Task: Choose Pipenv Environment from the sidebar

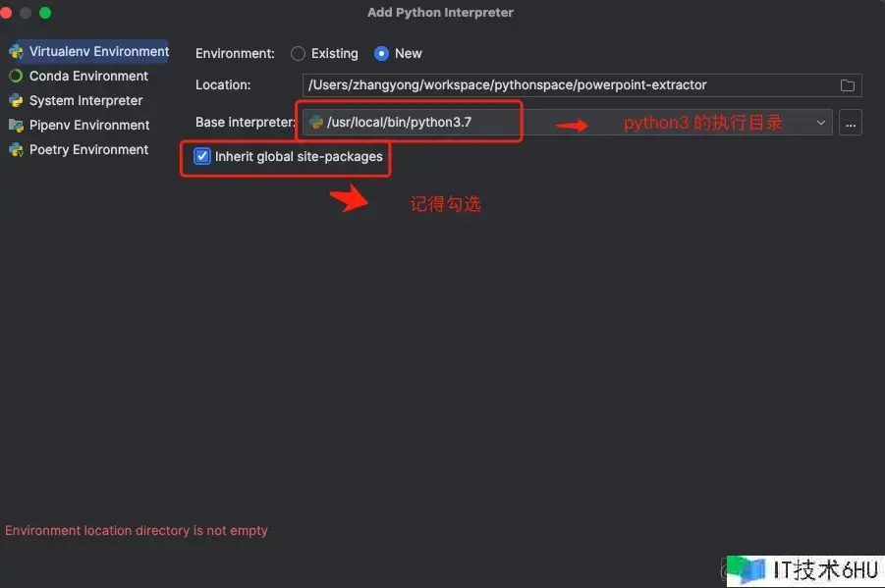Action: (x=89, y=126)
